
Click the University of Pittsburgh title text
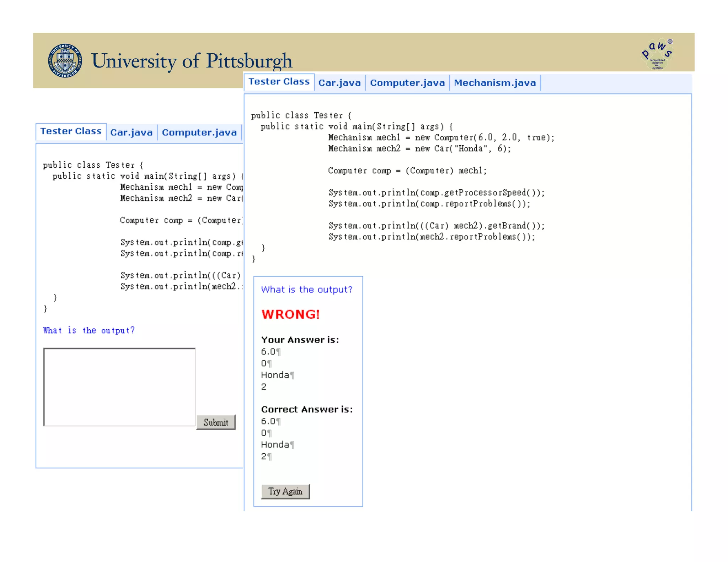pos(192,61)
